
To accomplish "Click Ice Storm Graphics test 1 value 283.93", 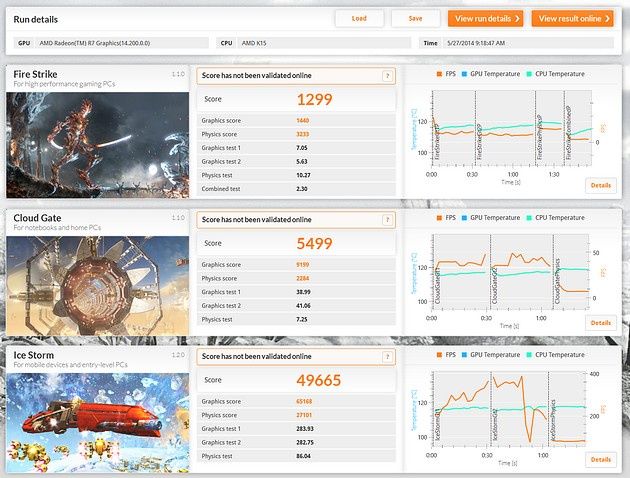I will click(x=305, y=429).
